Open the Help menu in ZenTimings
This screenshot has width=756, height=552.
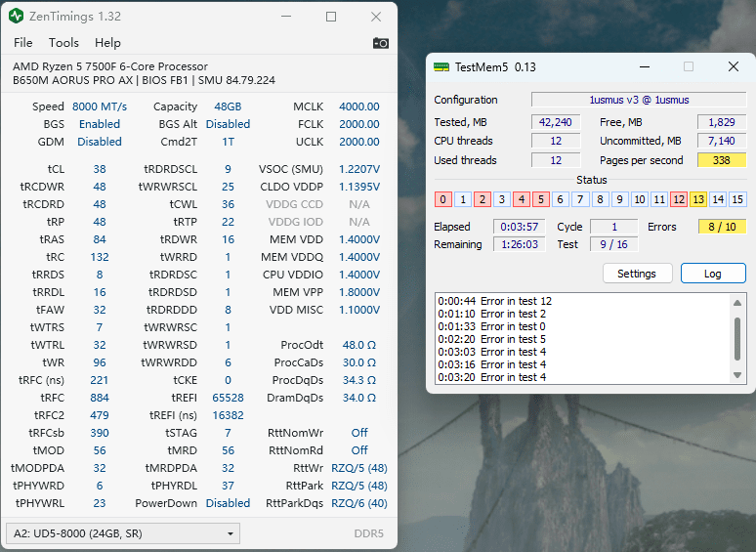click(107, 43)
